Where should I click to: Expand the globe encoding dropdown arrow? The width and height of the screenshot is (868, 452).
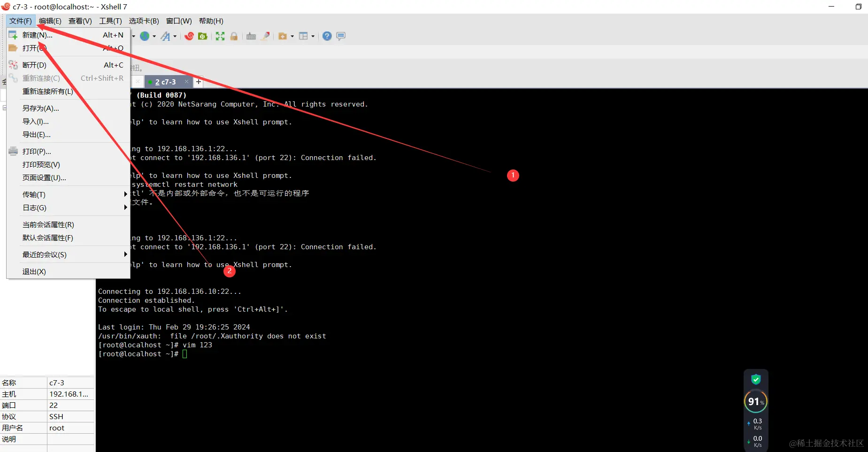(x=154, y=36)
